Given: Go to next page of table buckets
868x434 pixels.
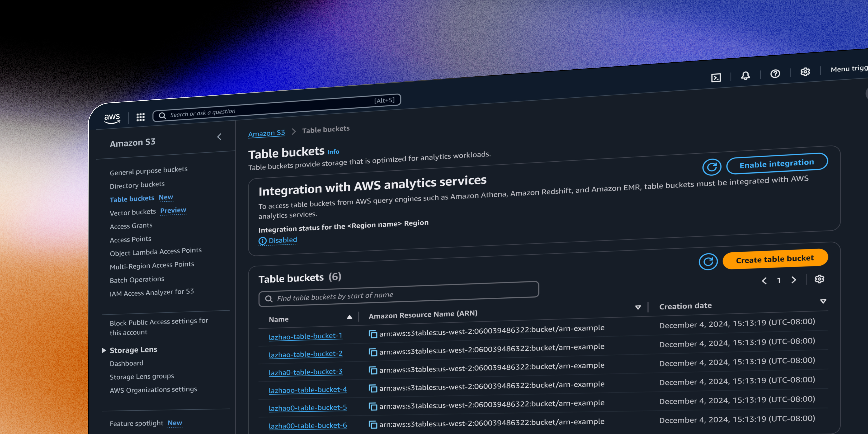Looking at the screenshot, I should (794, 280).
